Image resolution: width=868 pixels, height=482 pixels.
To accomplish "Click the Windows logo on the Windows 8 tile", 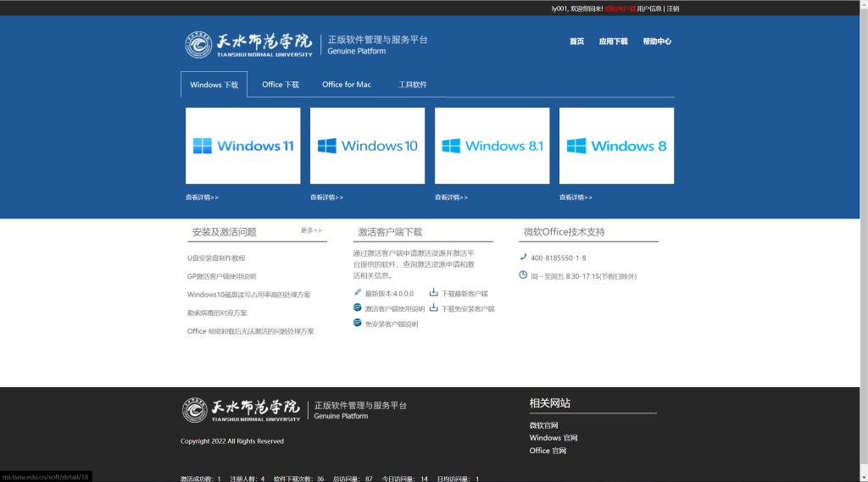I will point(576,146).
